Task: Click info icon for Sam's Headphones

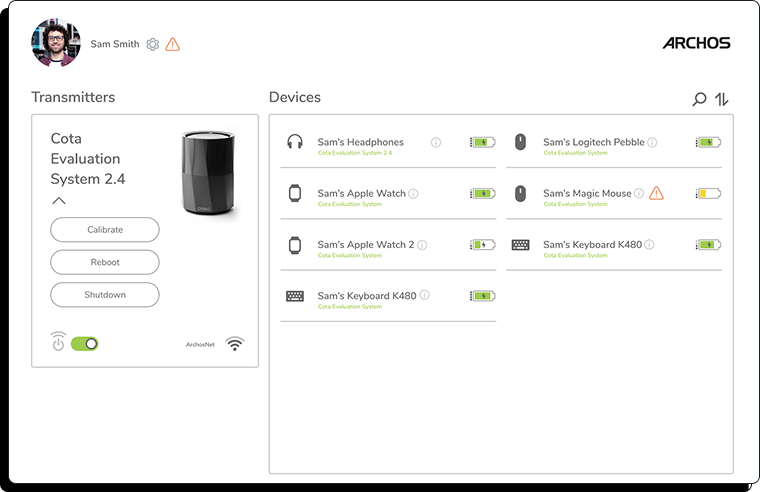Action: pyautogui.click(x=436, y=142)
